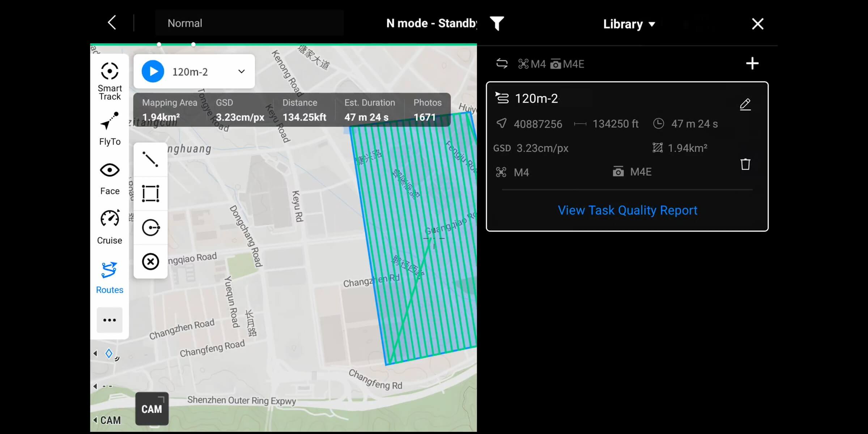This screenshot has width=868, height=434.
Task: Expand the CAM view thumbnail
Action: pyautogui.click(x=152, y=409)
